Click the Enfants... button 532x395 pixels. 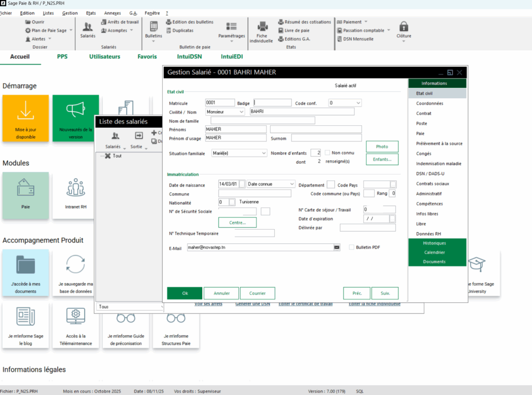coord(382,160)
